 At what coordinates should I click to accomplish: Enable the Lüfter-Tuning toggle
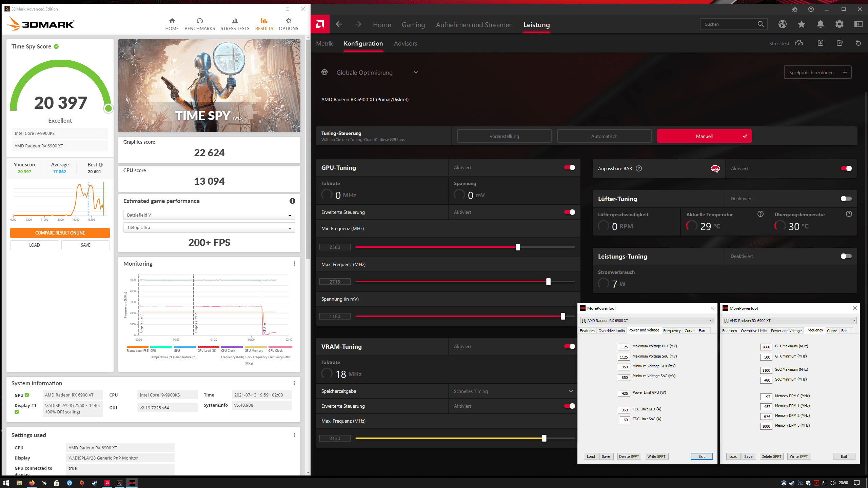(846, 199)
